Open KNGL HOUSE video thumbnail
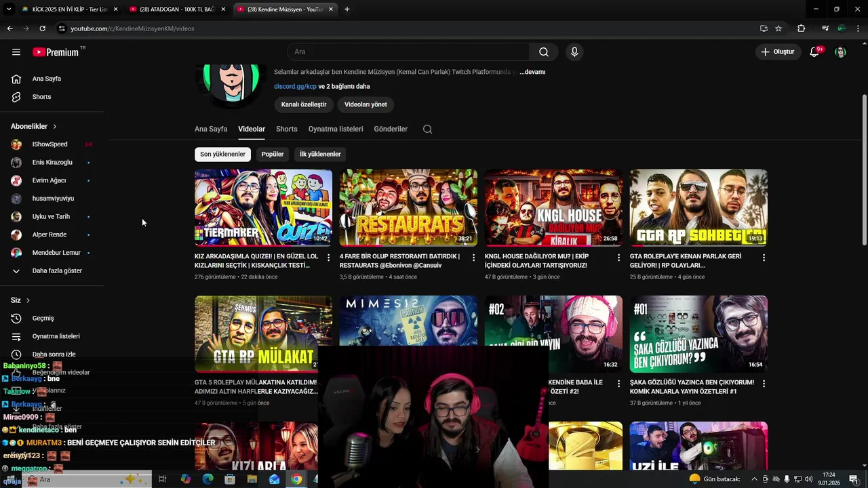Screen dimensions: 868x488 [x=553, y=207]
